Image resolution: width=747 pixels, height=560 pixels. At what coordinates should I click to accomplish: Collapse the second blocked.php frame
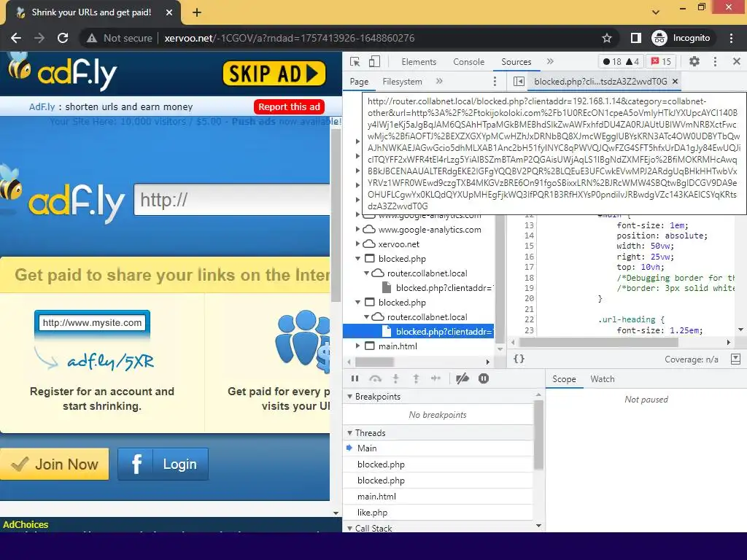[x=357, y=303]
